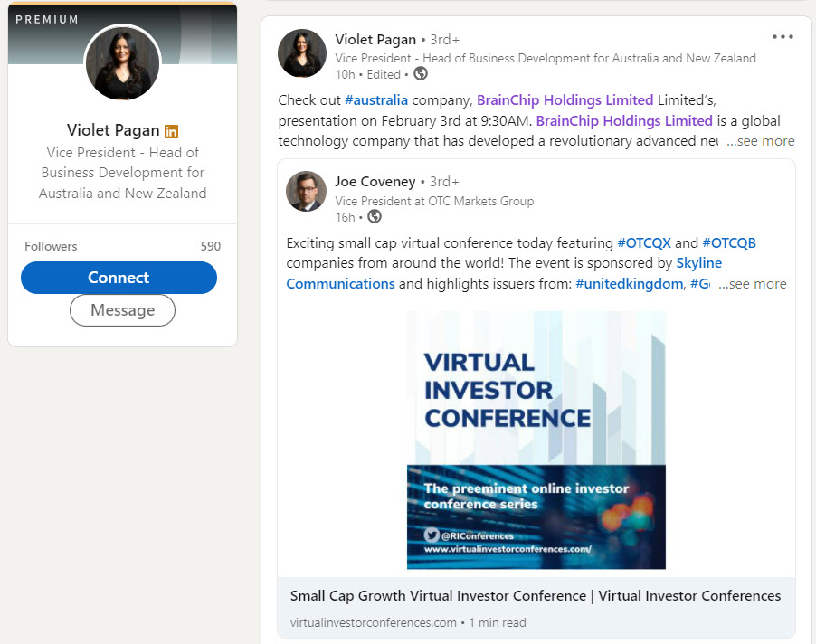Open the Virtual Investor Conference image

(536, 440)
